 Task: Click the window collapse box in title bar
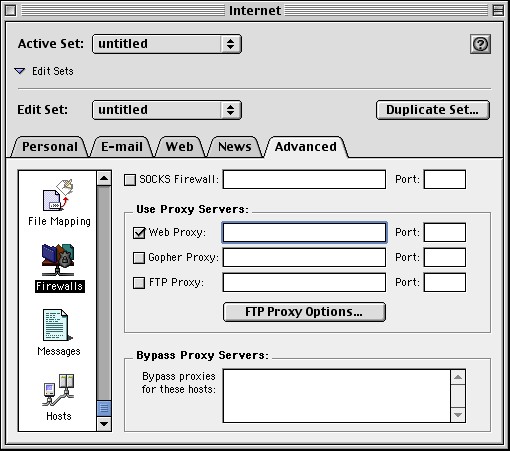pyautogui.click(x=498, y=11)
